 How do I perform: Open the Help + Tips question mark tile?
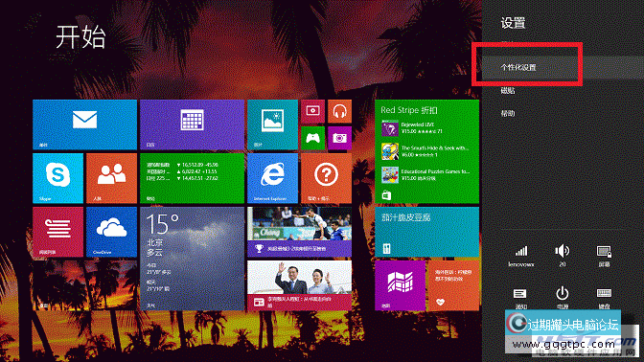click(326, 178)
